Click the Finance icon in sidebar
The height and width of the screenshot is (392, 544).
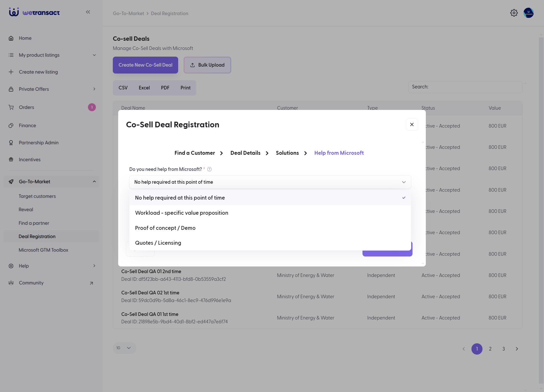(x=11, y=126)
